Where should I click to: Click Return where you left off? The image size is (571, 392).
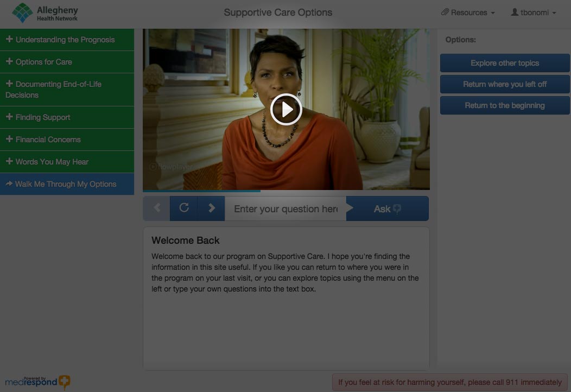[505, 84]
